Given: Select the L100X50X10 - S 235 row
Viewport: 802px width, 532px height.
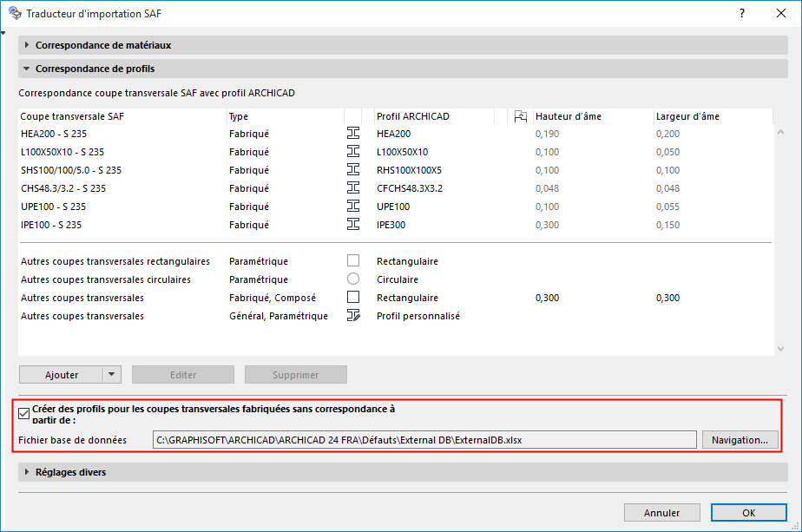Looking at the screenshot, I should 395,152.
